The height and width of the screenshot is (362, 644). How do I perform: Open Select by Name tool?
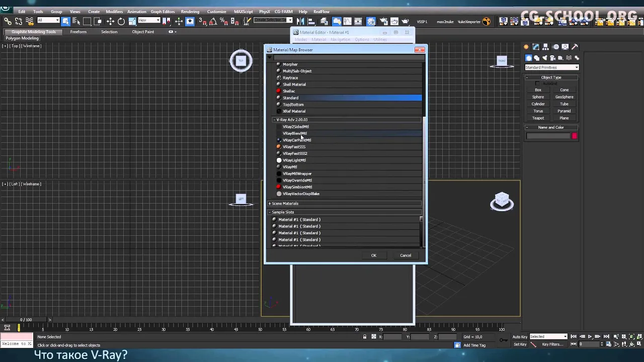[76, 21]
